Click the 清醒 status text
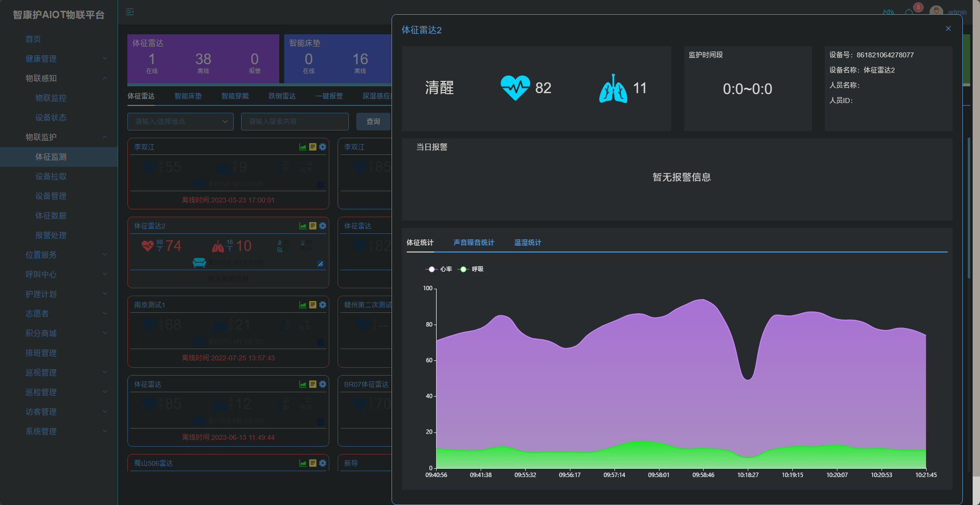The height and width of the screenshot is (505, 980). coord(440,88)
